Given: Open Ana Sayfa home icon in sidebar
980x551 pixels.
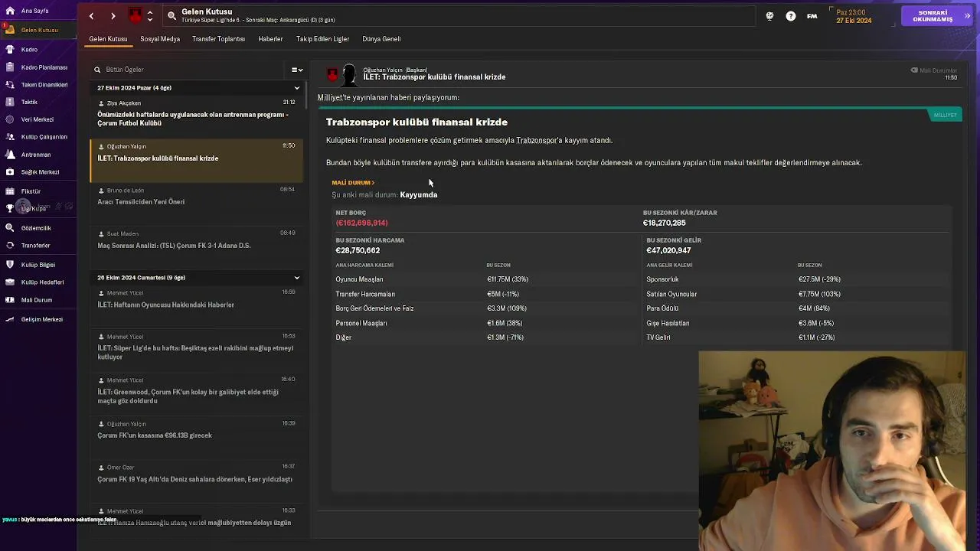Looking at the screenshot, I should [10, 11].
